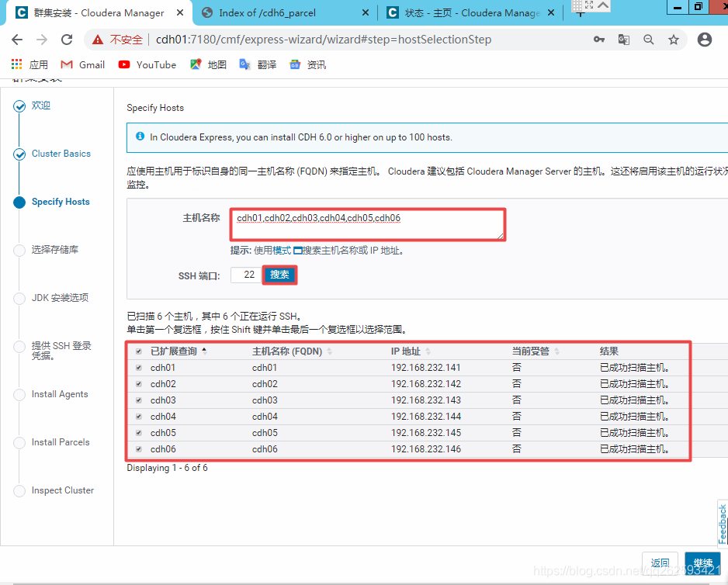This screenshot has height=585, width=728.
Task: Click Displaying 1 - 6 of 6 text
Action: (x=167, y=468)
